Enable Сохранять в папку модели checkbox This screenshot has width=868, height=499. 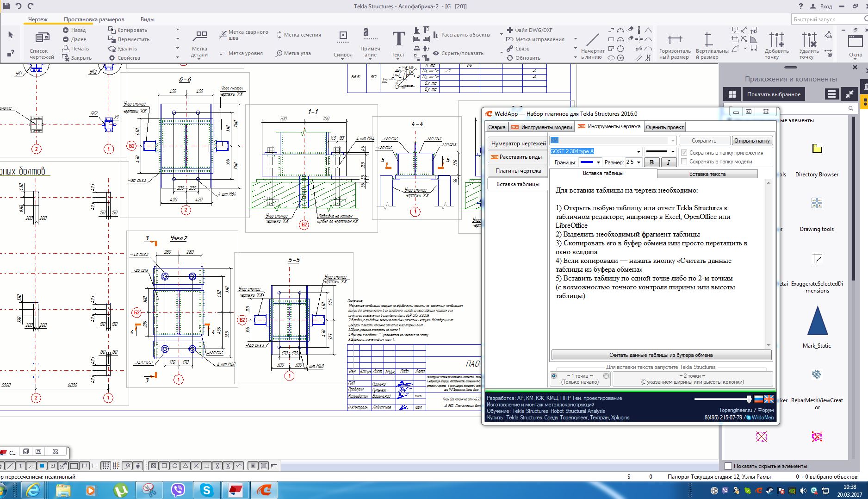point(684,162)
